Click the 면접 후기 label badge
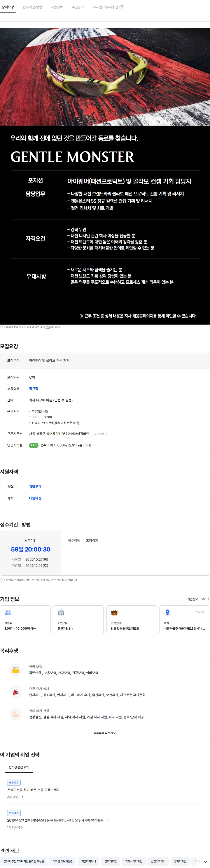This screenshot has width=210, height=868. (14, 813)
